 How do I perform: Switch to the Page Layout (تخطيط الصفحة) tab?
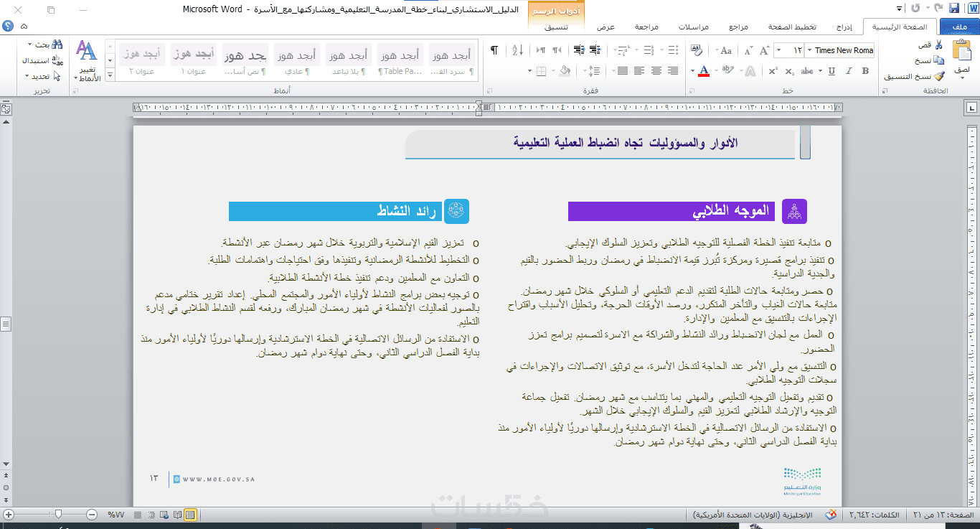pyautogui.click(x=793, y=27)
